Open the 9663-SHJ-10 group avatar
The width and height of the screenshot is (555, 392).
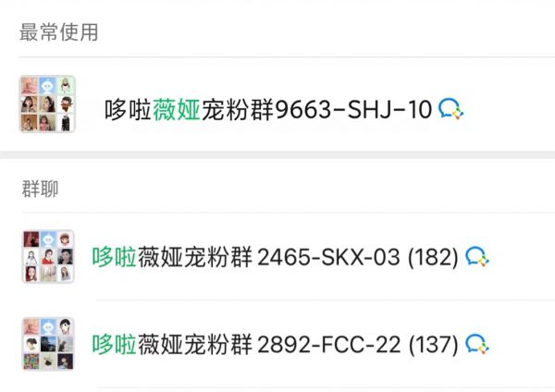[48, 104]
